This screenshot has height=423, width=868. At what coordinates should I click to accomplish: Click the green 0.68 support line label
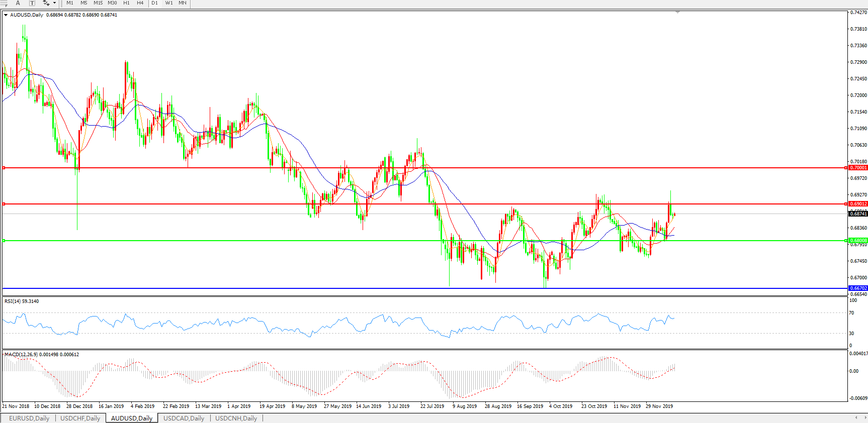(x=858, y=241)
